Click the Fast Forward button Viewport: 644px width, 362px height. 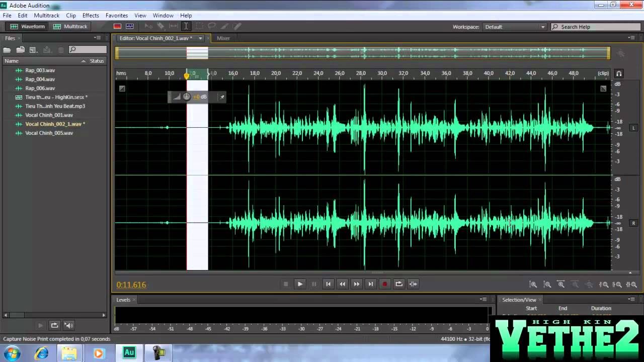[356, 284]
